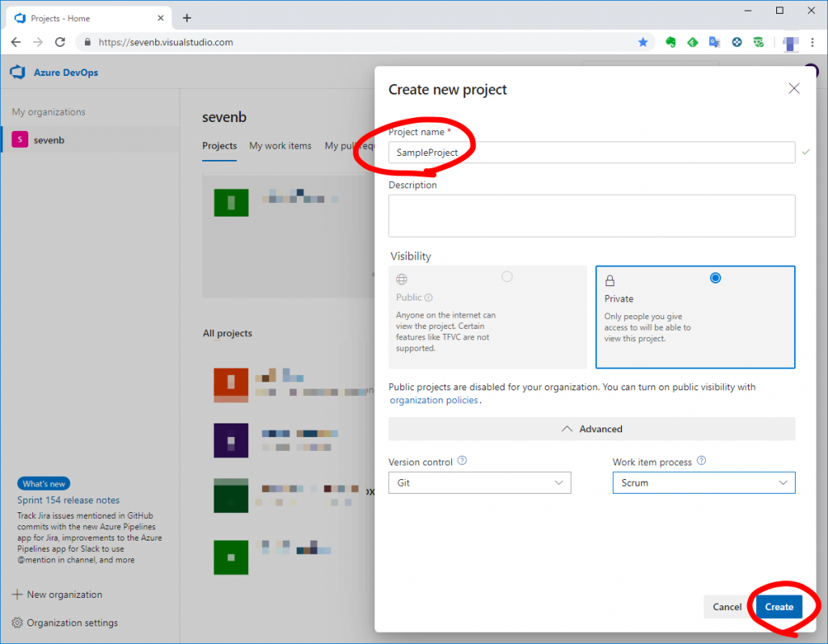Click the Work item process help icon
The image size is (828, 644).
tap(701, 461)
